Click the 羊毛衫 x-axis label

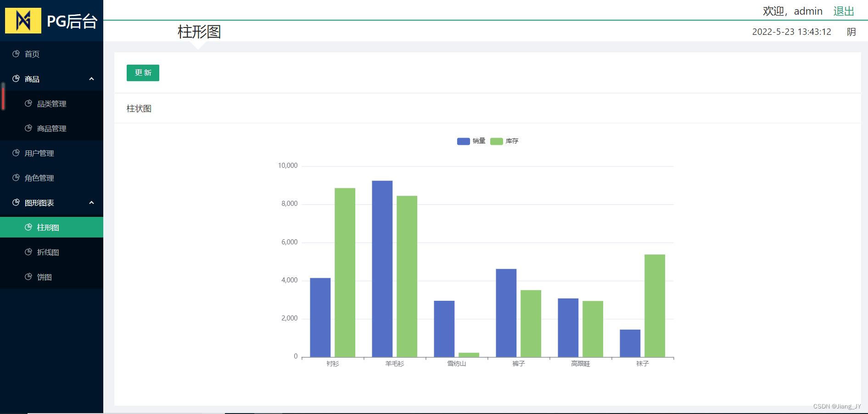coord(395,364)
